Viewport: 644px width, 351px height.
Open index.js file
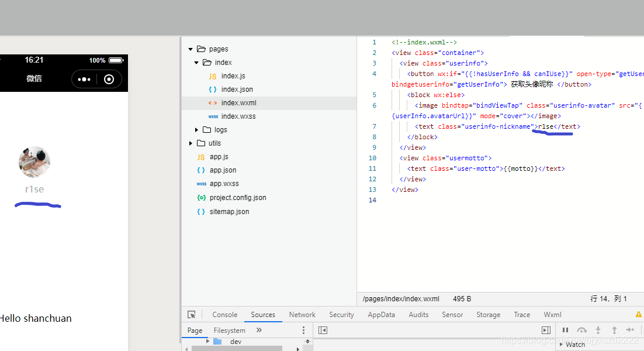(233, 76)
